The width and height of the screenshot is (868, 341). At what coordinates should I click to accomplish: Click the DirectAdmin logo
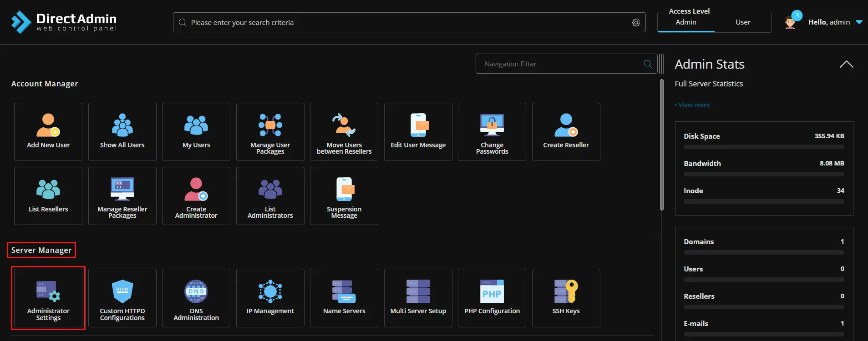pos(64,22)
